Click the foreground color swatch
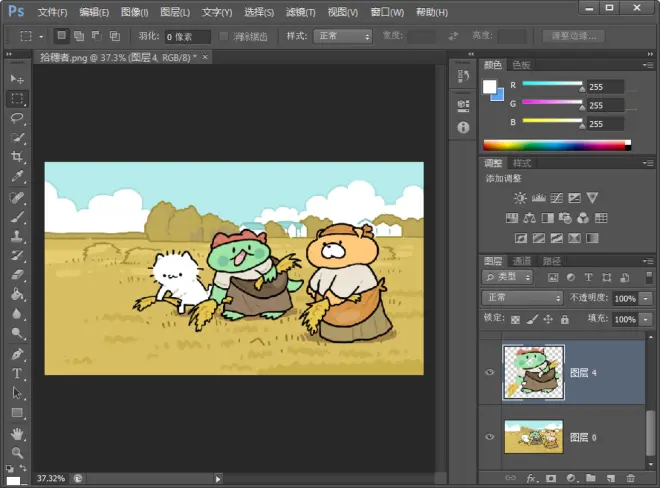 point(489,87)
